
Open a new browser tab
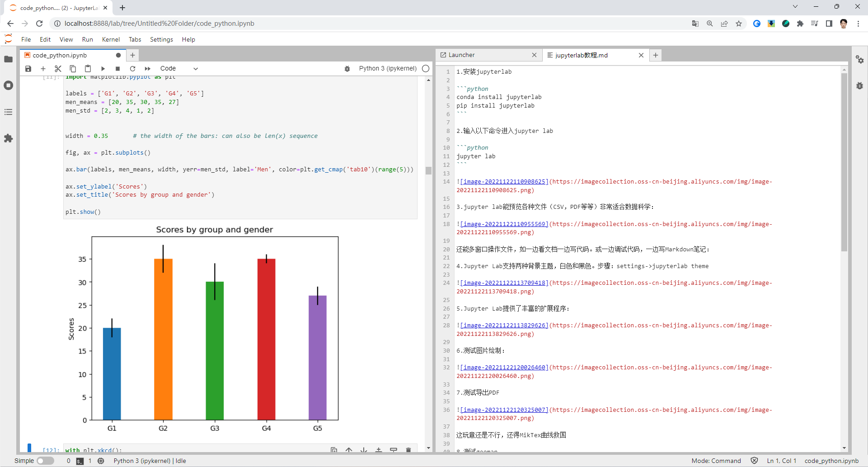point(122,8)
